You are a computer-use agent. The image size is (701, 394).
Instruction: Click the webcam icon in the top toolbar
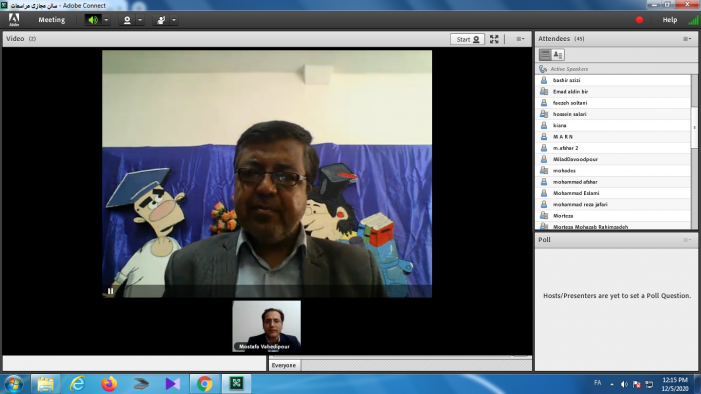click(127, 20)
